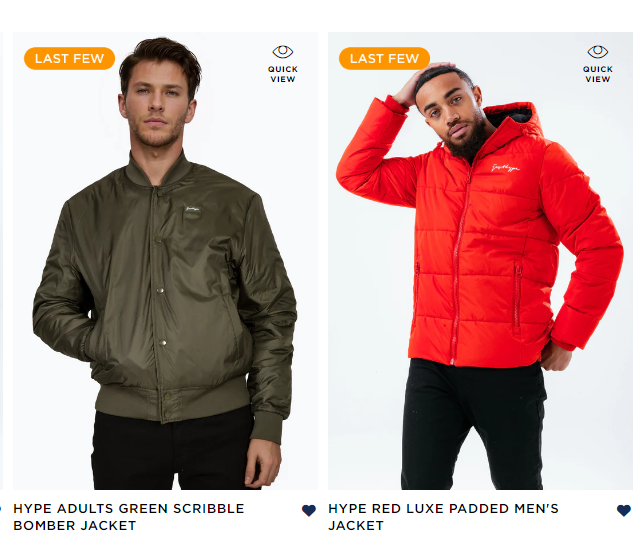Open Quick View eye icon on red padded jacket
The width and height of the screenshot is (642, 545).
click(x=598, y=52)
